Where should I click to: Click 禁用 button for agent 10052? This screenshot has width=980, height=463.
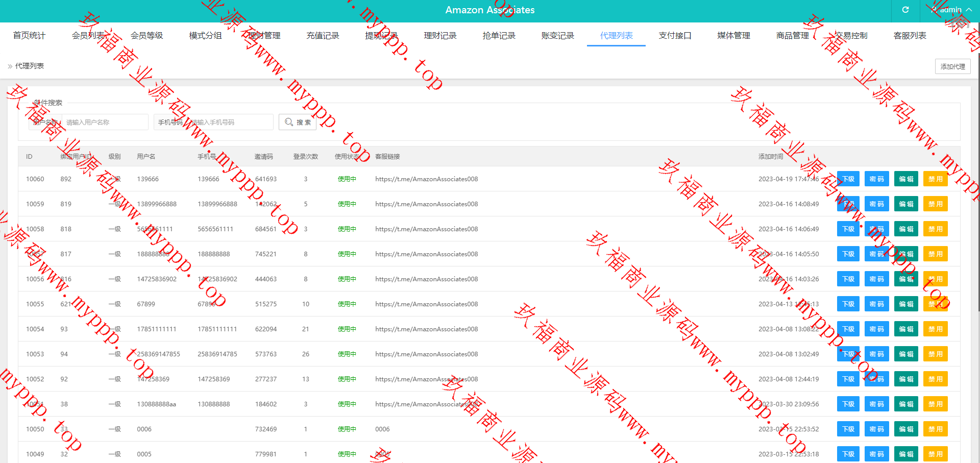[935, 379]
